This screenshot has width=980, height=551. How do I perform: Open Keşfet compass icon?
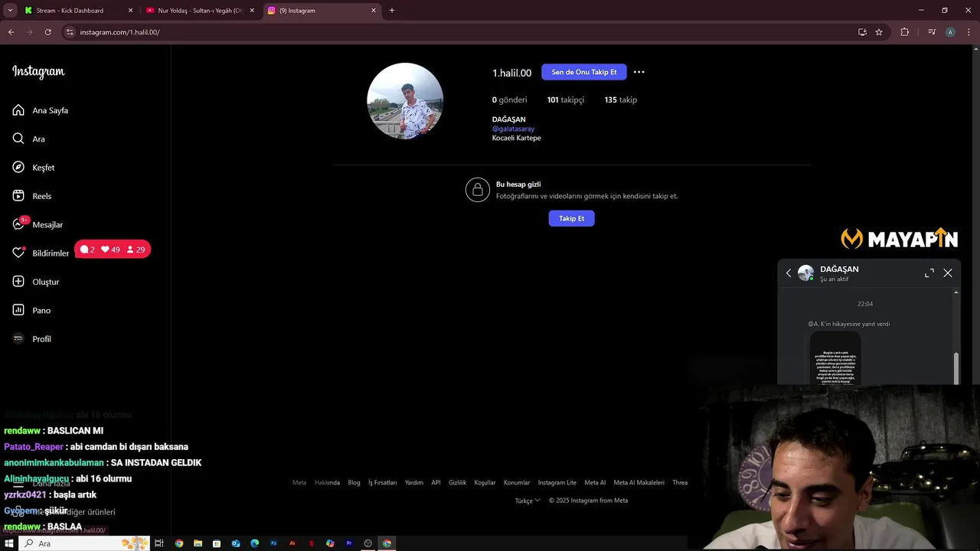[x=18, y=167]
